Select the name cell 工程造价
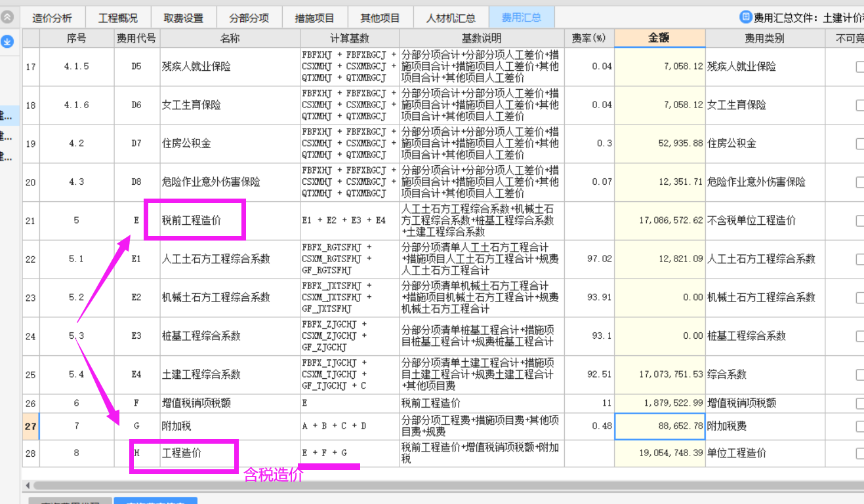The width and height of the screenshot is (864, 504). click(x=230, y=453)
